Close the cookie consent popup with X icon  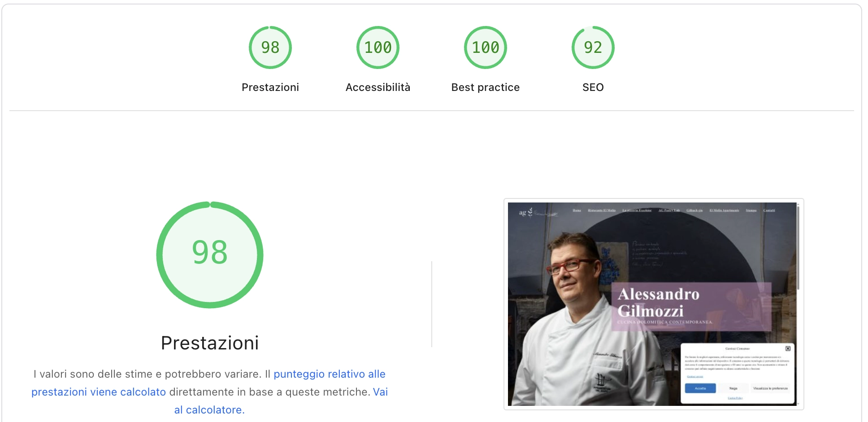788,349
